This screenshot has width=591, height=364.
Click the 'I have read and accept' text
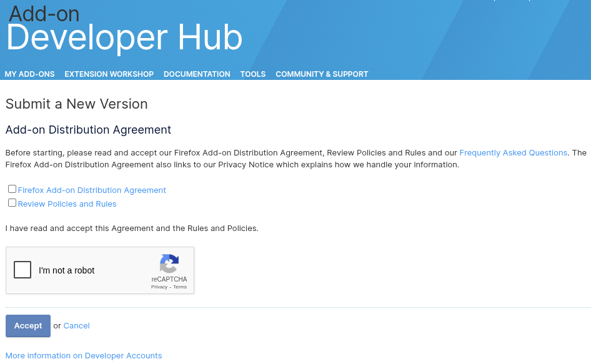[x=132, y=229]
